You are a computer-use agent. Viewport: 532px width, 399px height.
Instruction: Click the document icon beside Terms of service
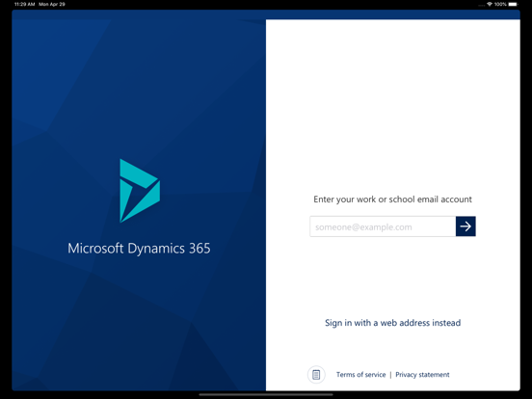point(316,375)
